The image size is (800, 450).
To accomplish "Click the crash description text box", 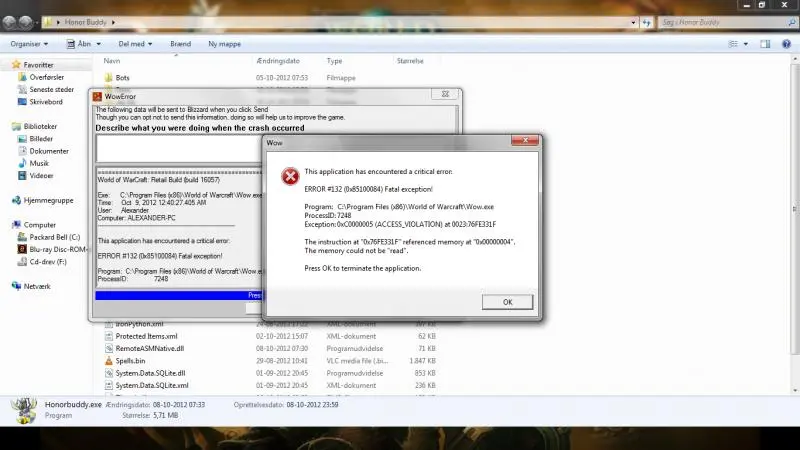I will tap(179, 148).
